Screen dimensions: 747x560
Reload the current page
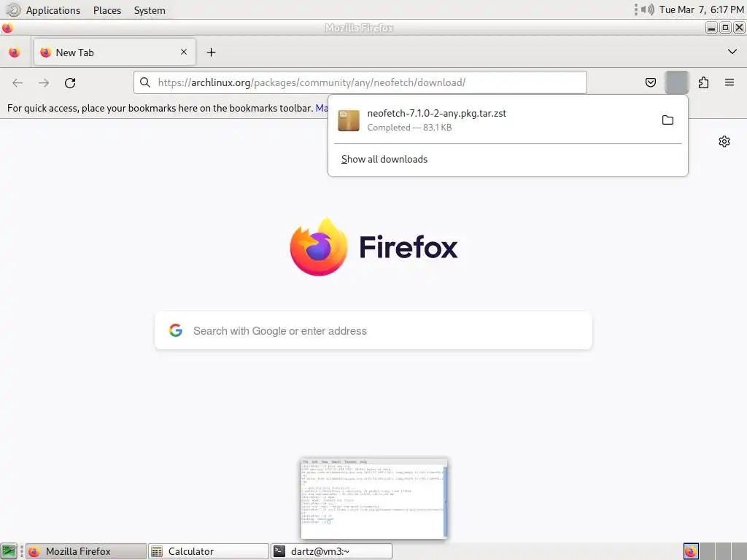[x=70, y=83]
